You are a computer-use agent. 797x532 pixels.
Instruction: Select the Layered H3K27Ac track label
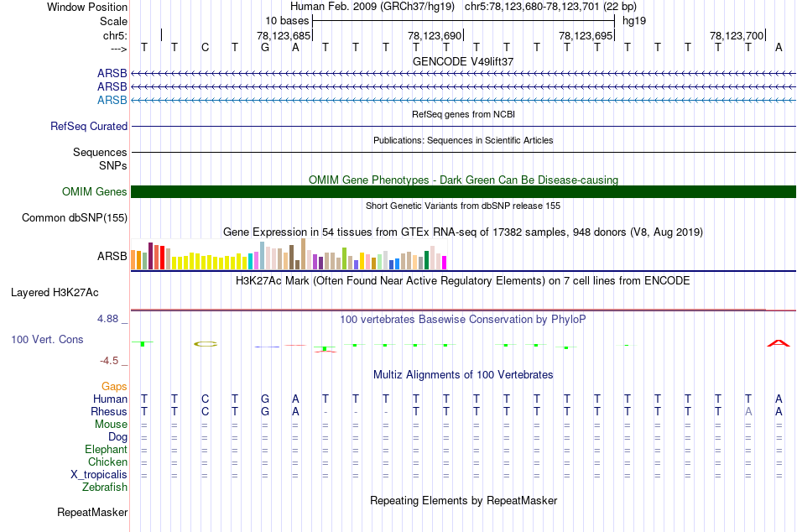pyautogui.click(x=55, y=293)
